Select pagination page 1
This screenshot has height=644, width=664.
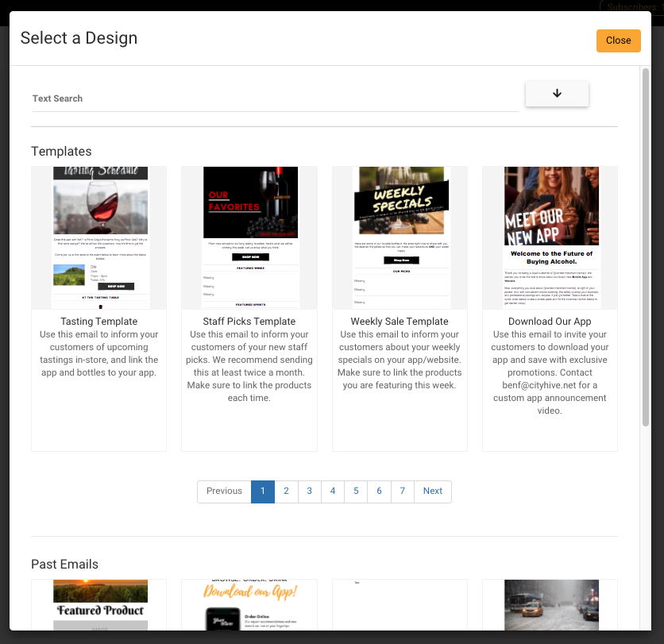point(263,492)
